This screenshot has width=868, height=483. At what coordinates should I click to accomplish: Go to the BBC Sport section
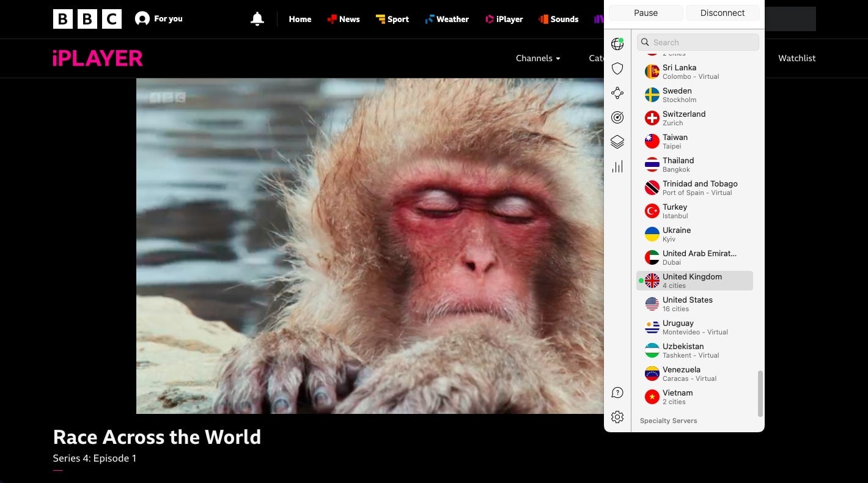tap(392, 19)
